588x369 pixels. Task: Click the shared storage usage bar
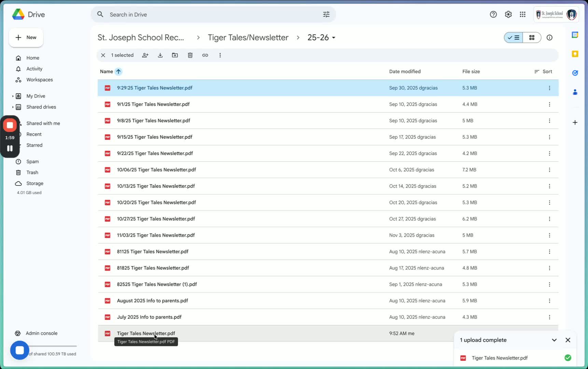[x=53, y=346]
